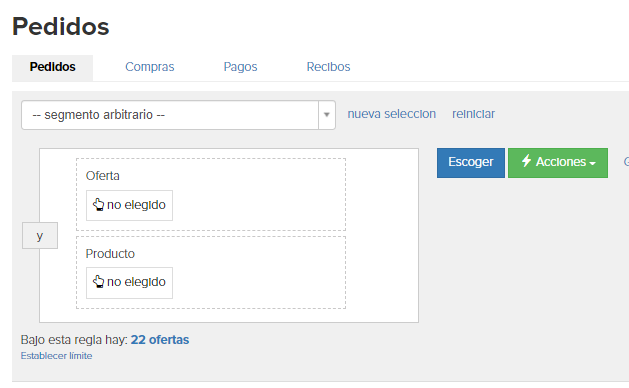Click the reiniciar link
Viewport: 629px width, 388px height.
coord(473,114)
